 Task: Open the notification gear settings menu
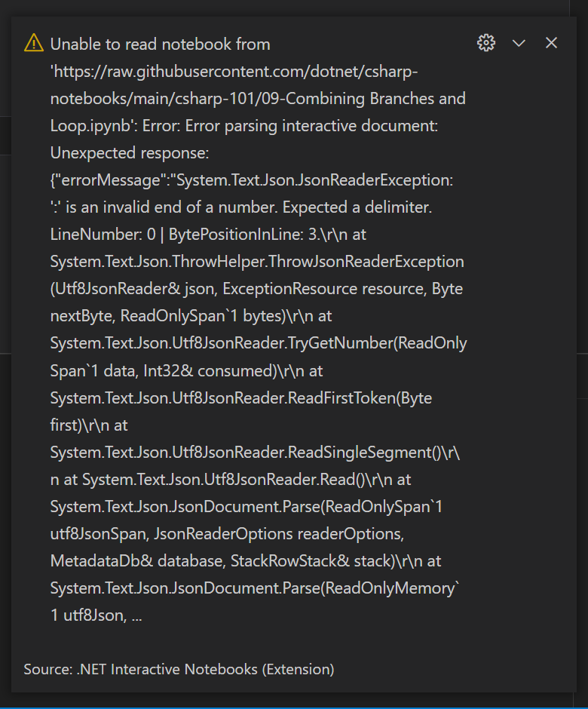tap(486, 43)
